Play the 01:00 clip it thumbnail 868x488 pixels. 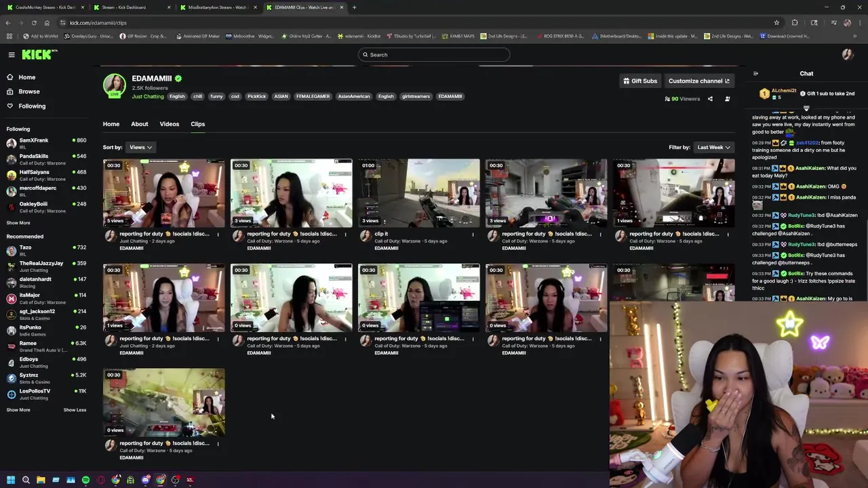pos(419,193)
